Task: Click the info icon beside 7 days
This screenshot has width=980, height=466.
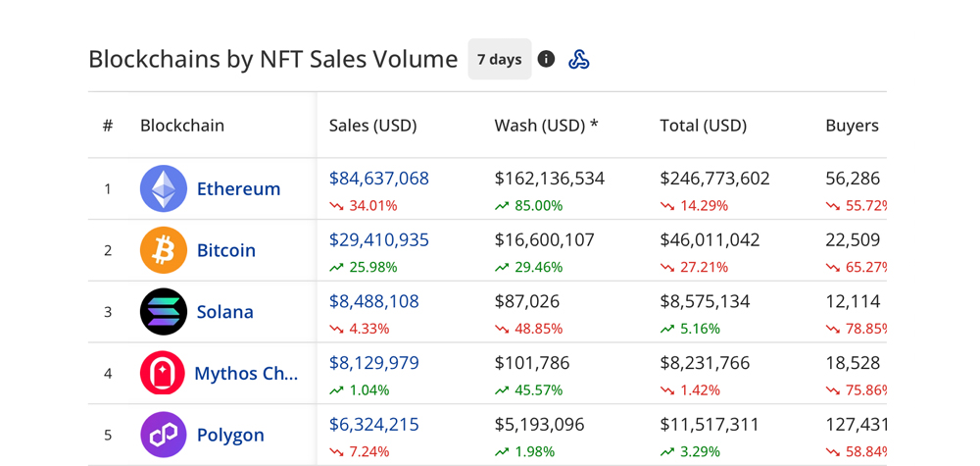Action: 546,60
